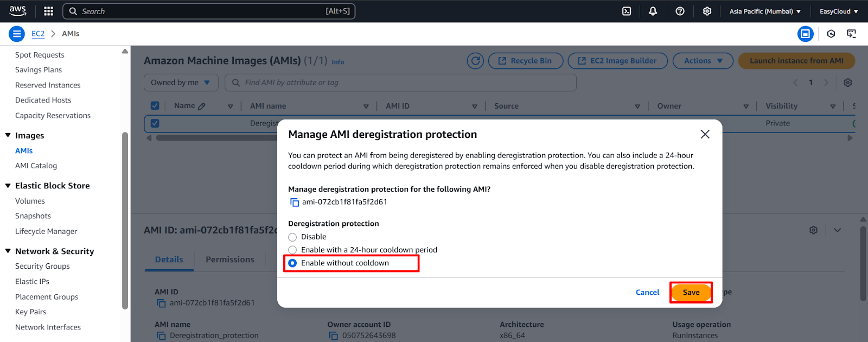Open the Asia Pacific (Mumbai) region dropdown
Screen dimensions: 868x342
point(765,11)
